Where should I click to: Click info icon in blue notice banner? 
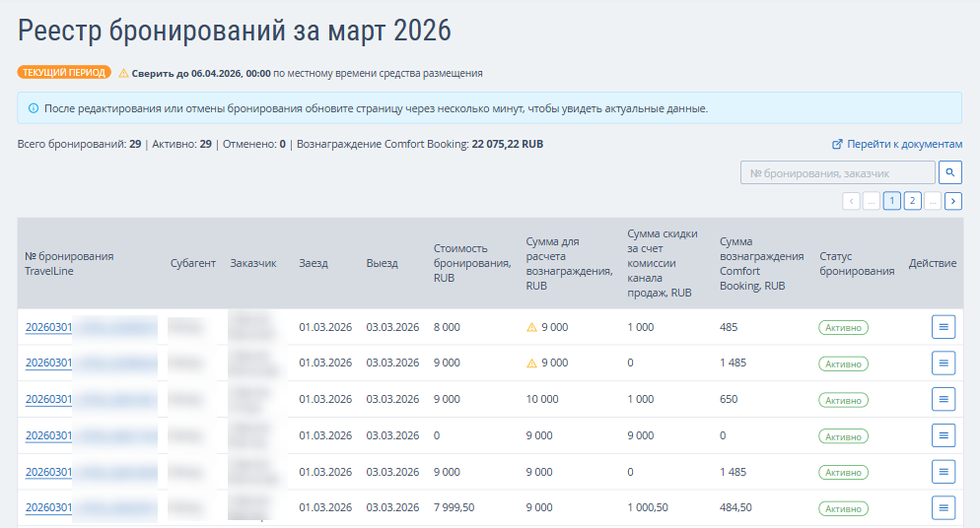33,108
